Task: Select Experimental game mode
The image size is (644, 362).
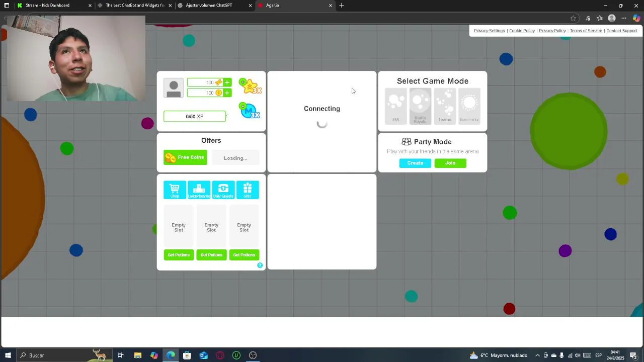Action: point(469,106)
